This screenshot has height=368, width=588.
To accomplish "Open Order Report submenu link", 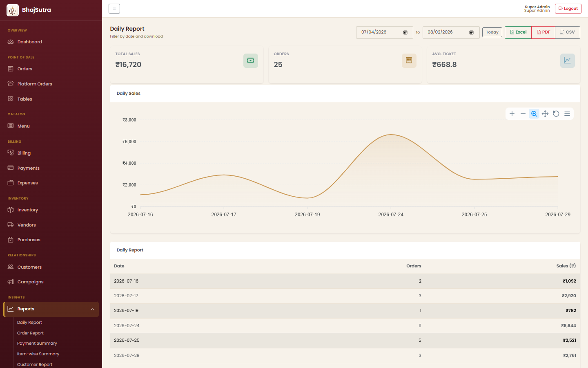I will (30, 333).
